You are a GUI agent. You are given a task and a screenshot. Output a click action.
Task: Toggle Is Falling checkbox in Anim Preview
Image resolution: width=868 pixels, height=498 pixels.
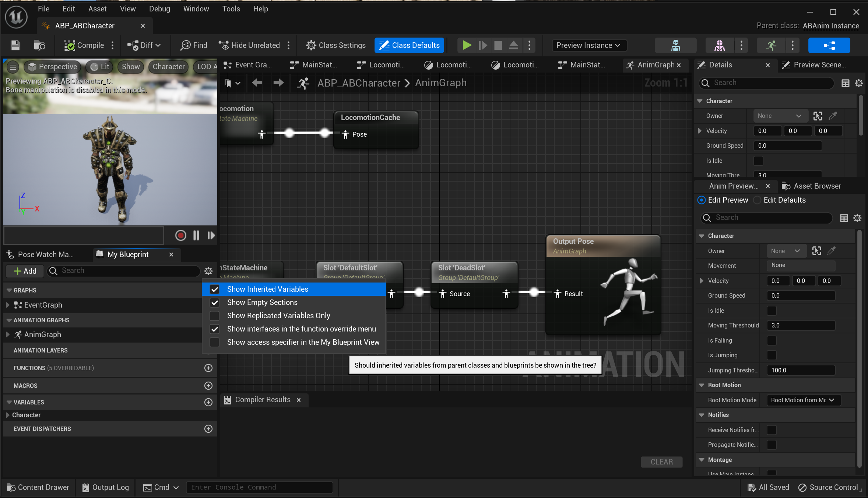(x=772, y=340)
